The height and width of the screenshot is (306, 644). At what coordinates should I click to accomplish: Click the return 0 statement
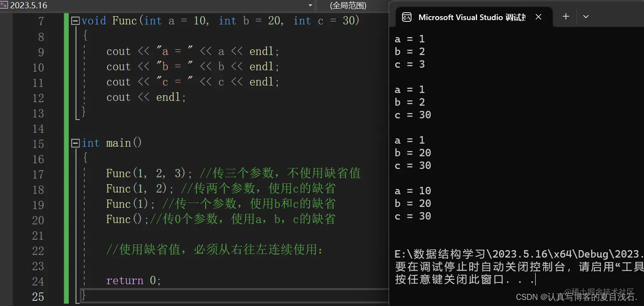pos(134,280)
